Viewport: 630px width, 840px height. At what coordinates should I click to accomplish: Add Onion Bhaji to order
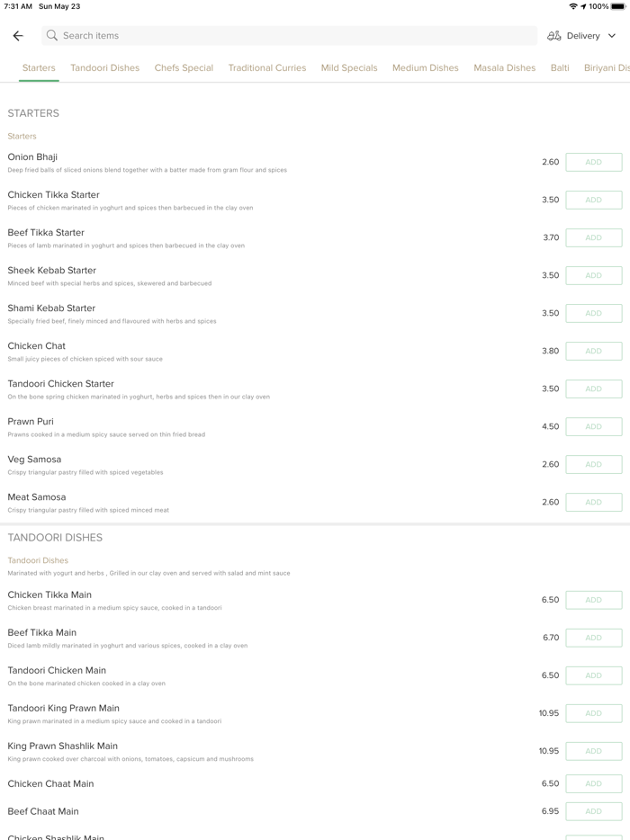[x=593, y=163]
